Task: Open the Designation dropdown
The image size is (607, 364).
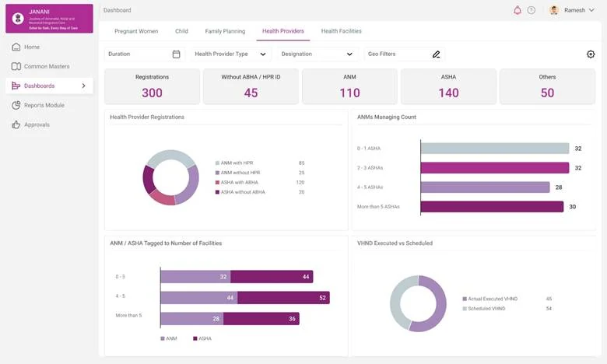Action: tap(318, 54)
